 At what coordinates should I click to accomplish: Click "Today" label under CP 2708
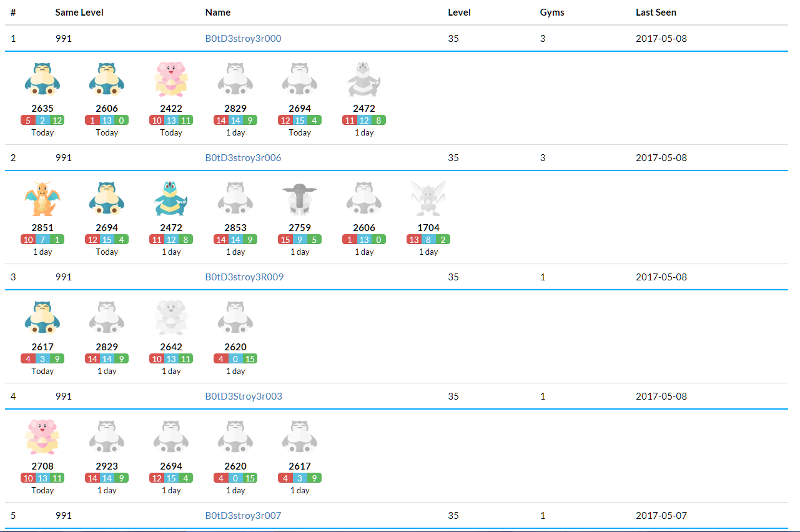pyautogui.click(x=42, y=490)
